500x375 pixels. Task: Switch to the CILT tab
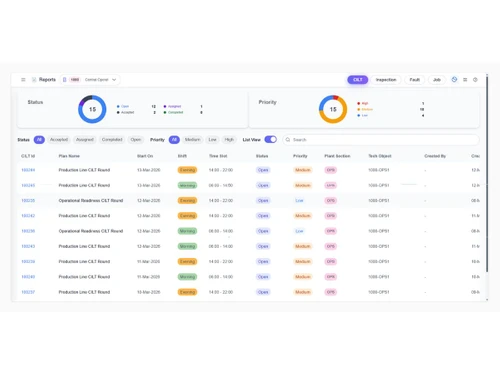pyautogui.click(x=358, y=80)
